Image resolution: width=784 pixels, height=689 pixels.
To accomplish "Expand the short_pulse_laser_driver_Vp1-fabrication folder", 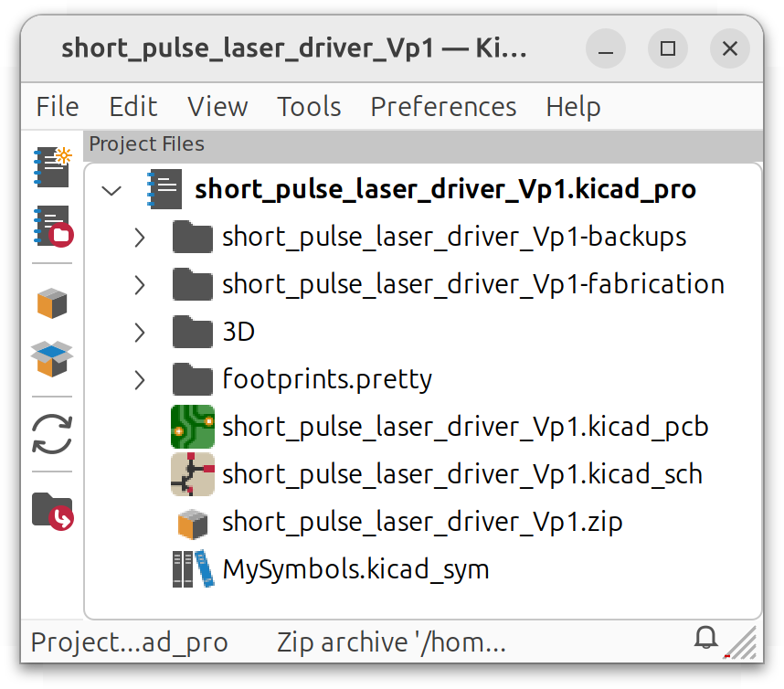I will pos(139,284).
